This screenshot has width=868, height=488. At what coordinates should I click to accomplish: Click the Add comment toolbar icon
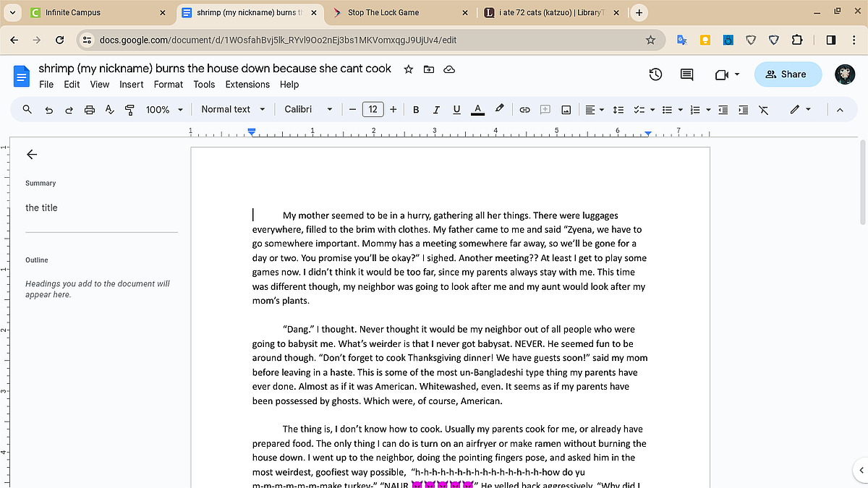(x=545, y=109)
